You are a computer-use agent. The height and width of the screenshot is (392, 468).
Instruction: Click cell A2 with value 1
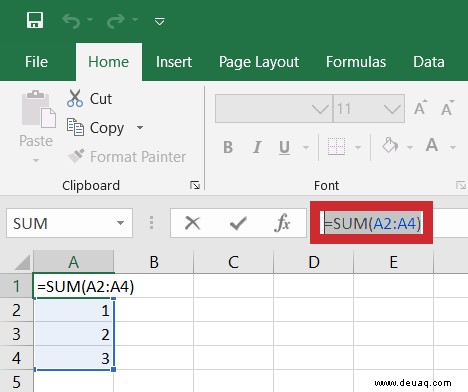73,310
